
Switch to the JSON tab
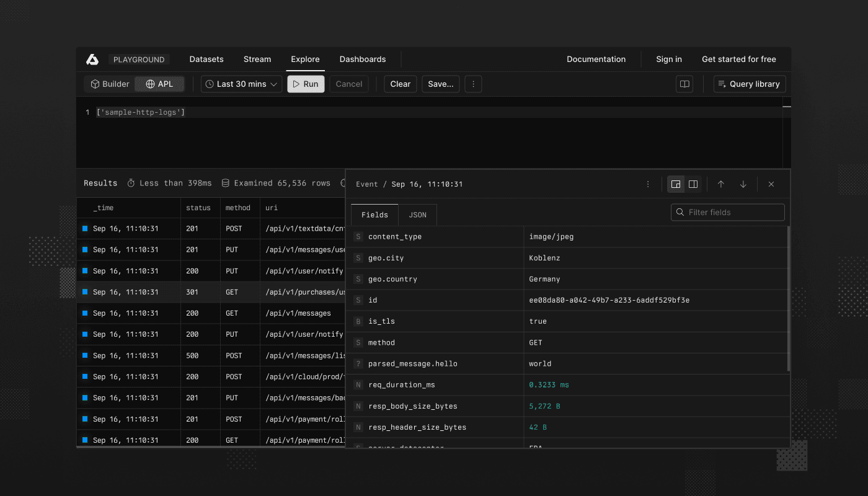417,215
